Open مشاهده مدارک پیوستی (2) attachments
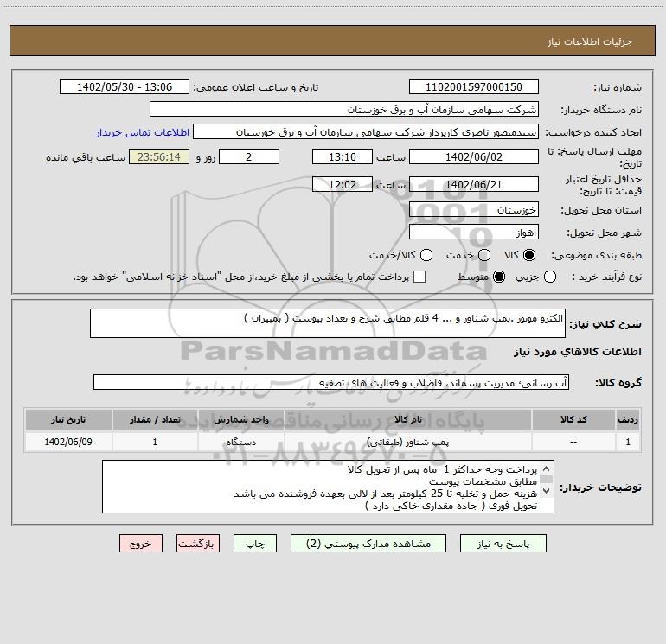The width and height of the screenshot is (666, 644). [x=368, y=544]
